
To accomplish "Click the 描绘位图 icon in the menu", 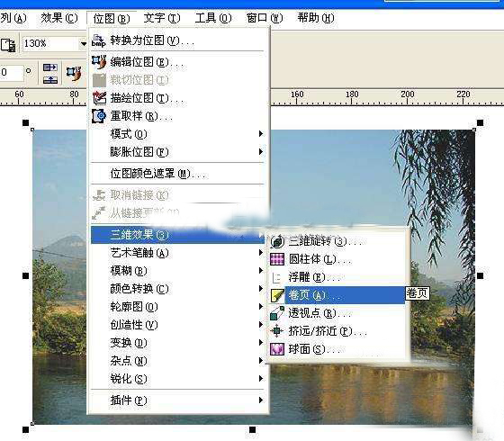I will tap(99, 98).
